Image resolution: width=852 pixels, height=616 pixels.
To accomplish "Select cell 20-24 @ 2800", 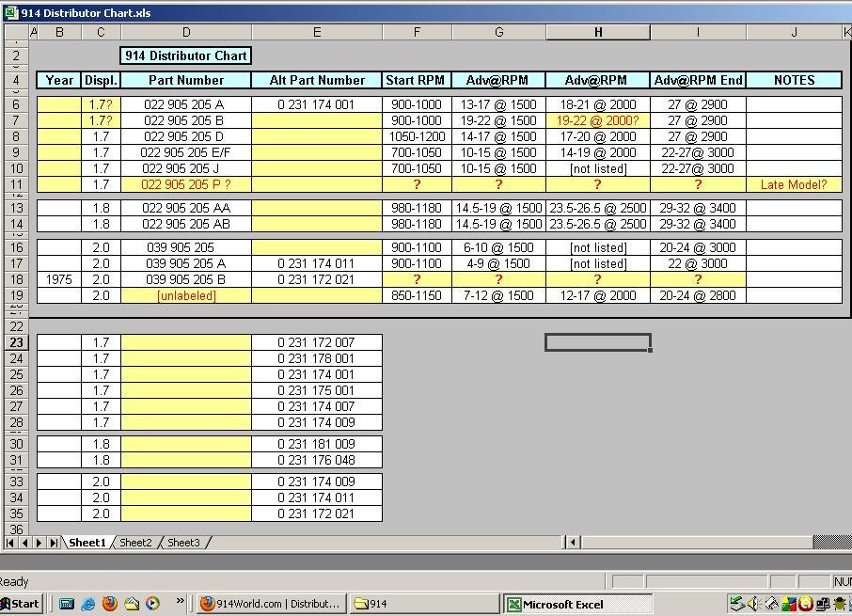I will click(x=698, y=295).
